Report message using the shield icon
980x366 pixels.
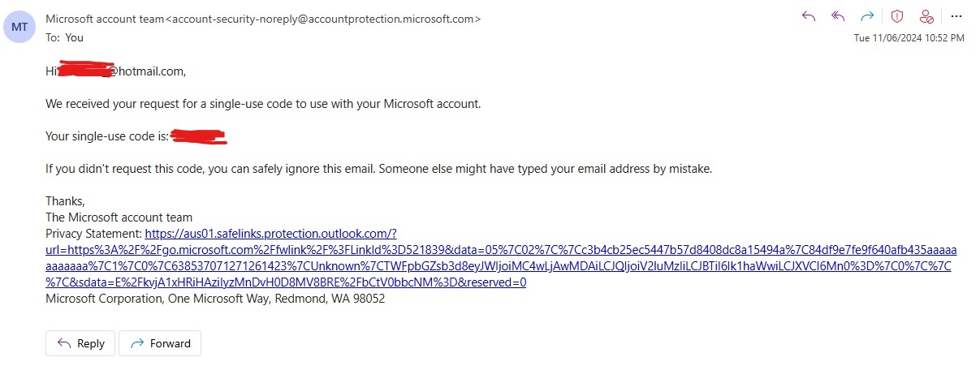(x=897, y=16)
